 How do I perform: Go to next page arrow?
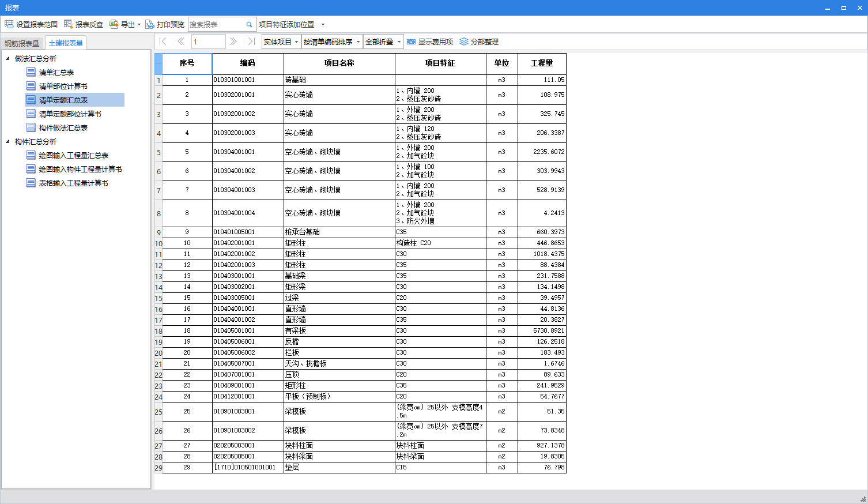(233, 42)
